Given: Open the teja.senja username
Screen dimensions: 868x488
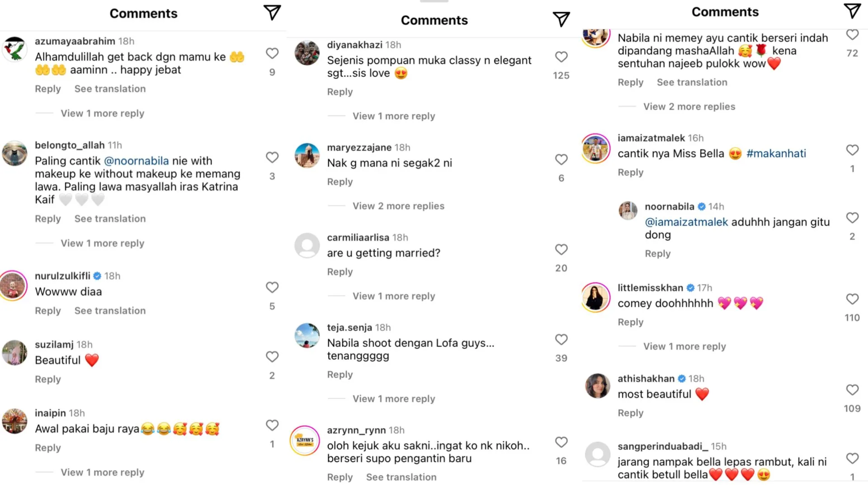Looking at the screenshot, I should pyautogui.click(x=349, y=328).
